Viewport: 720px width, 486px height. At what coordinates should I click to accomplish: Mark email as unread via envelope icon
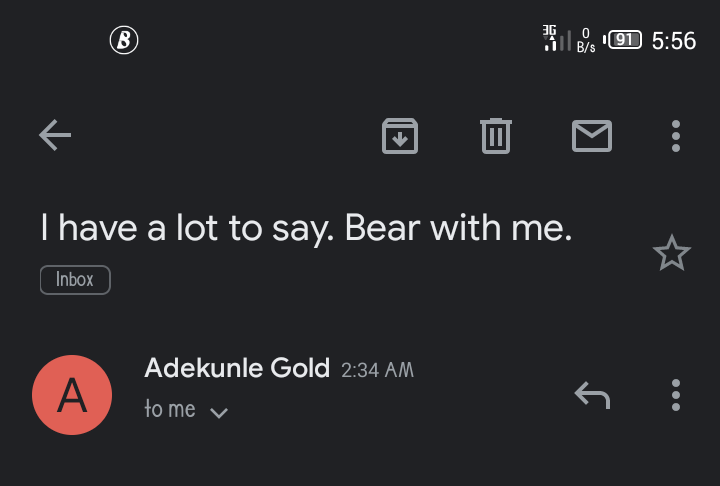[591, 135]
